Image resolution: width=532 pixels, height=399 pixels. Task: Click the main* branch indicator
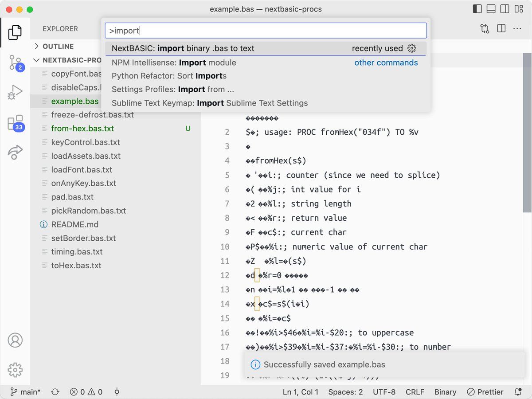tap(25, 392)
